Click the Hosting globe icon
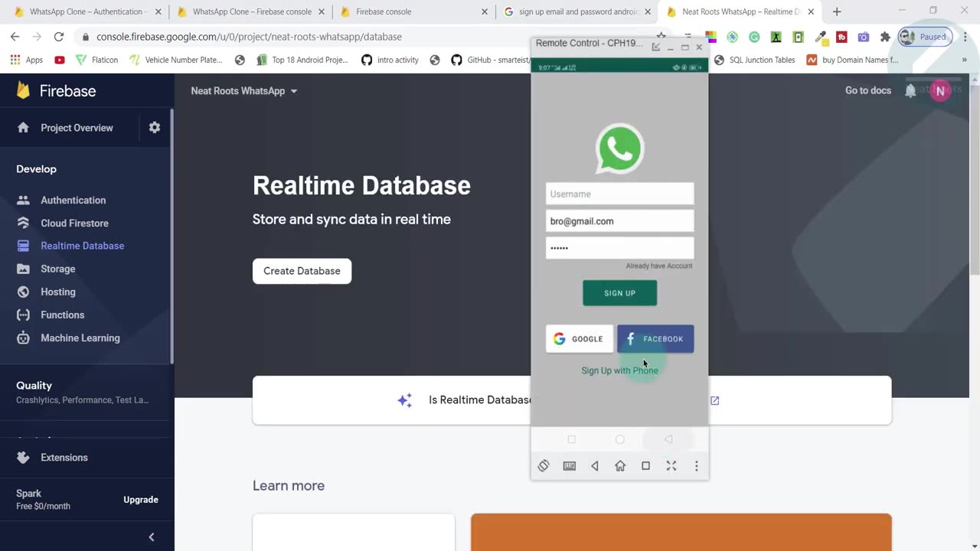This screenshot has height=551, width=980. [x=24, y=292]
